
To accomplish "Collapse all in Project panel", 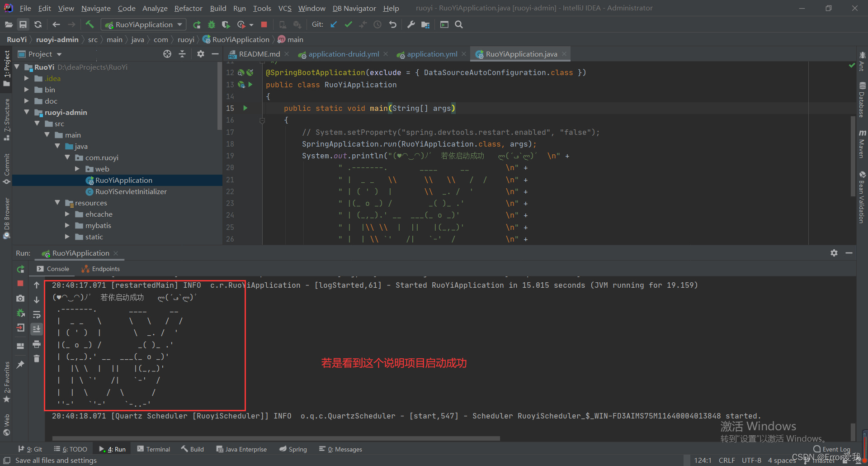I will (x=182, y=54).
